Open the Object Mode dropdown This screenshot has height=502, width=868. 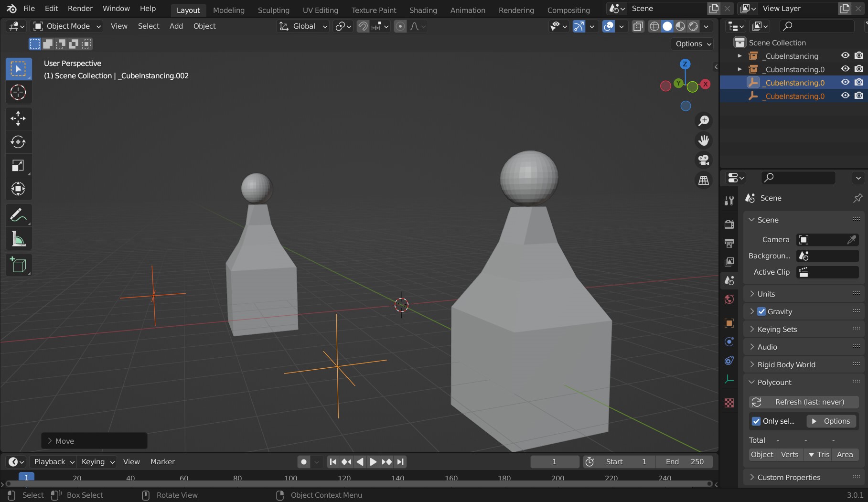[66, 26]
